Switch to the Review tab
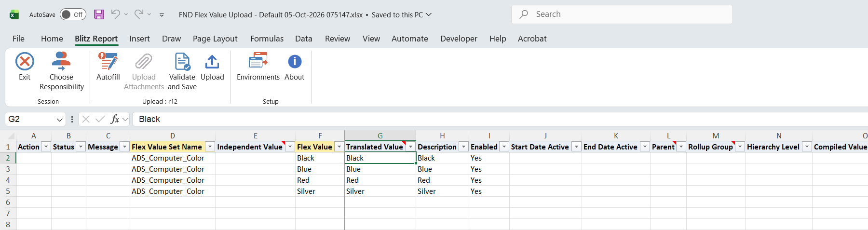The height and width of the screenshot is (230, 868). (x=338, y=39)
